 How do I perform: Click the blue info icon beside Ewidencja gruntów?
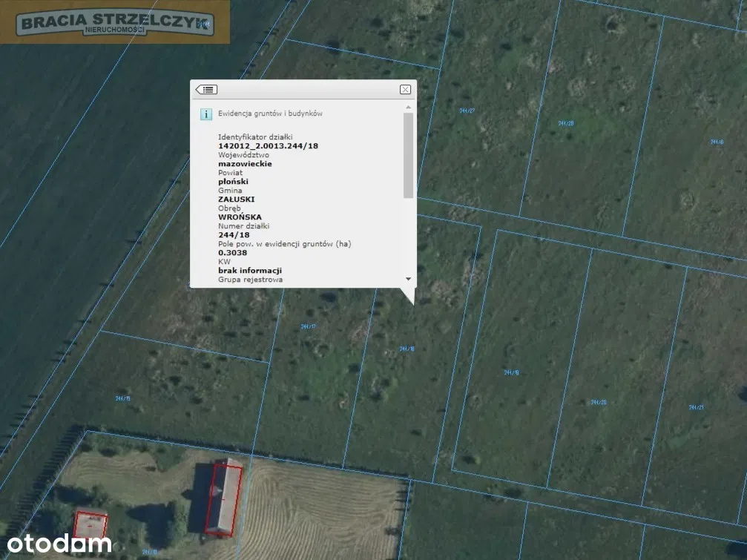[x=206, y=114]
